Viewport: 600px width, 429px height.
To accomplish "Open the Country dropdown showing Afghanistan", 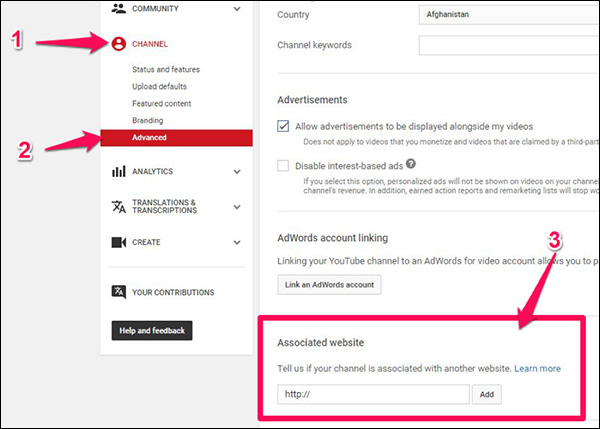I will point(509,15).
